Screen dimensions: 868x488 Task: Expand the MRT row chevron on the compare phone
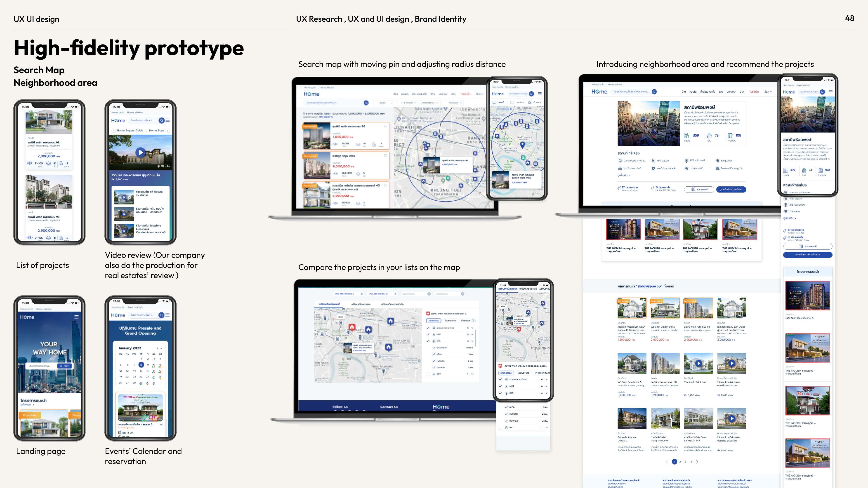click(547, 386)
